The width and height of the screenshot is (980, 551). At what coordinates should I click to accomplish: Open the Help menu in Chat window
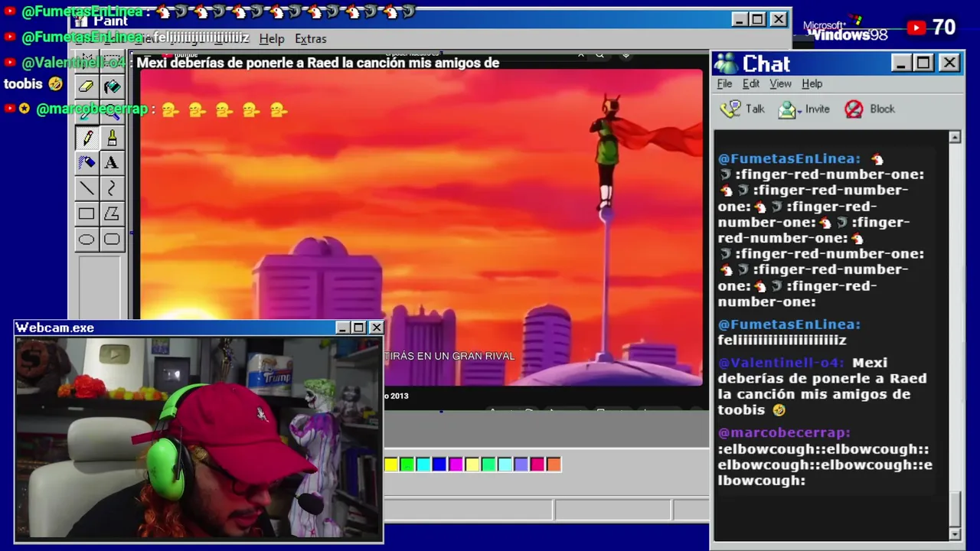coord(812,83)
